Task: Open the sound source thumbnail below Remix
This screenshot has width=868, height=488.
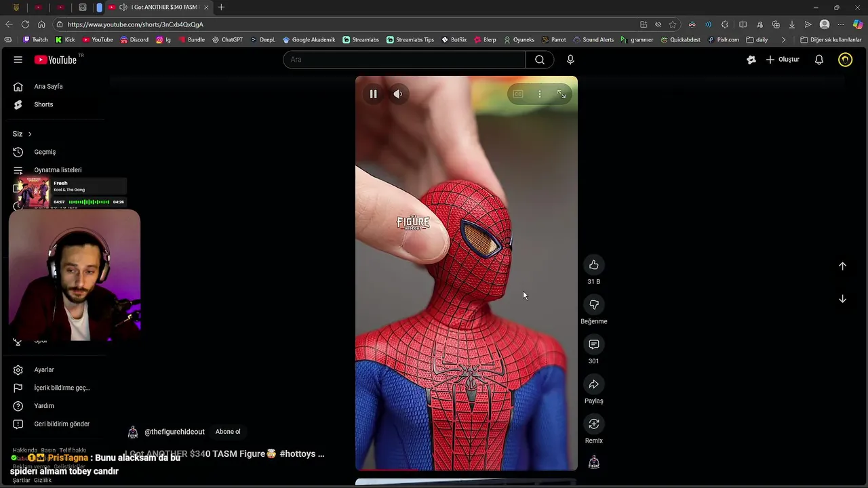Action: tap(594, 462)
